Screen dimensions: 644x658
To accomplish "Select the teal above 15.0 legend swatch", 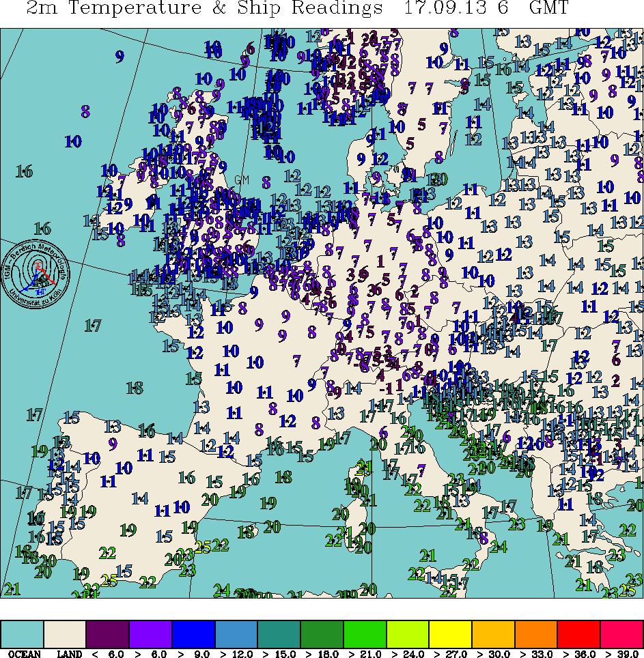I will (279, 634).
